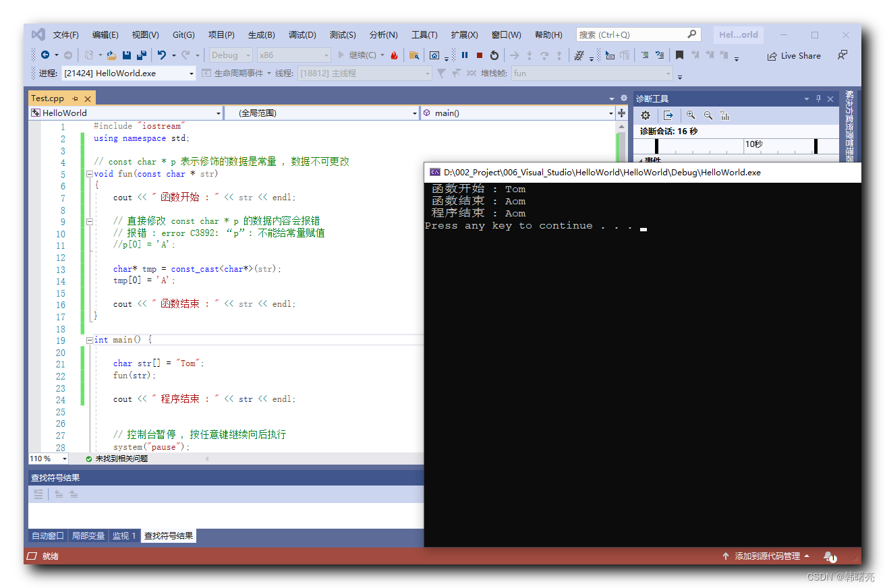Click the Step Over icon
The width and height of the screenshot is (885, 588).
click(x=544, y=55)
